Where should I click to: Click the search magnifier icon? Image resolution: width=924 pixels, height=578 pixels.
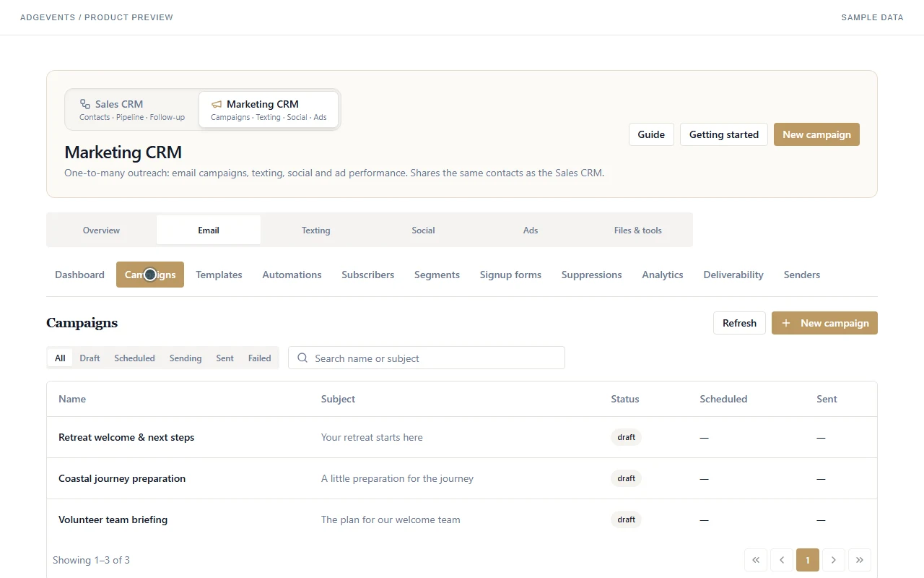coord(302,358)
